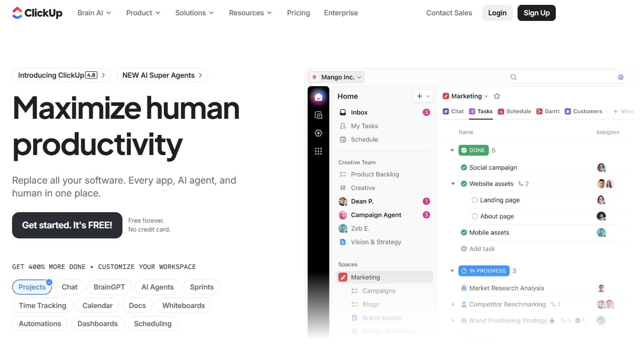Click the IN PROGRESS status badge
642x364 pixels.
pyautogui.click(x=484, y=271)
